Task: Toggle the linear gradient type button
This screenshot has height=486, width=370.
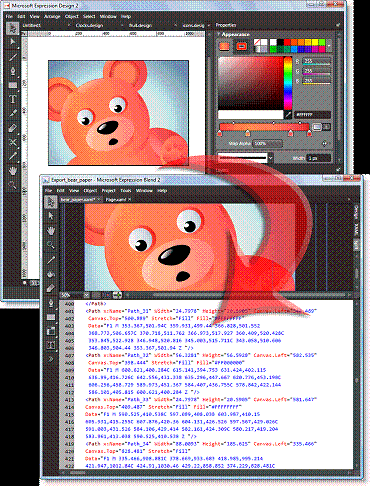Action: (317, 127)
